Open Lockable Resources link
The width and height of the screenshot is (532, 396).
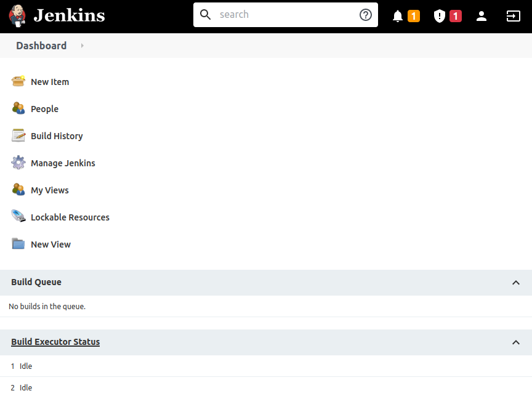click(x=70, y=217)
